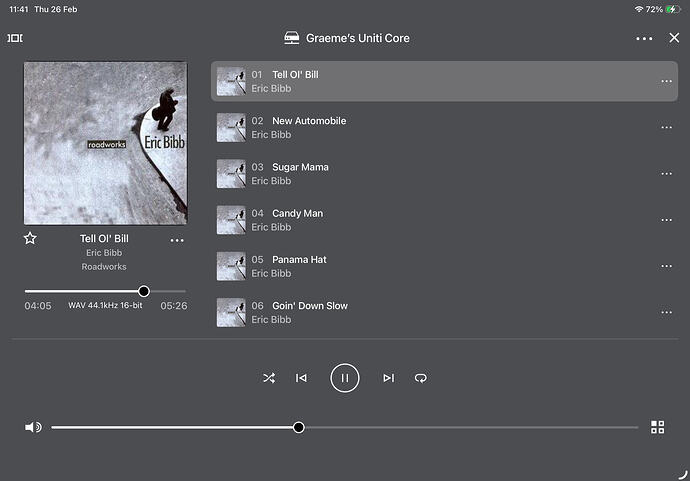The image size is (690, 481).
Task: Go back to previous track
Action: (301, 378)
